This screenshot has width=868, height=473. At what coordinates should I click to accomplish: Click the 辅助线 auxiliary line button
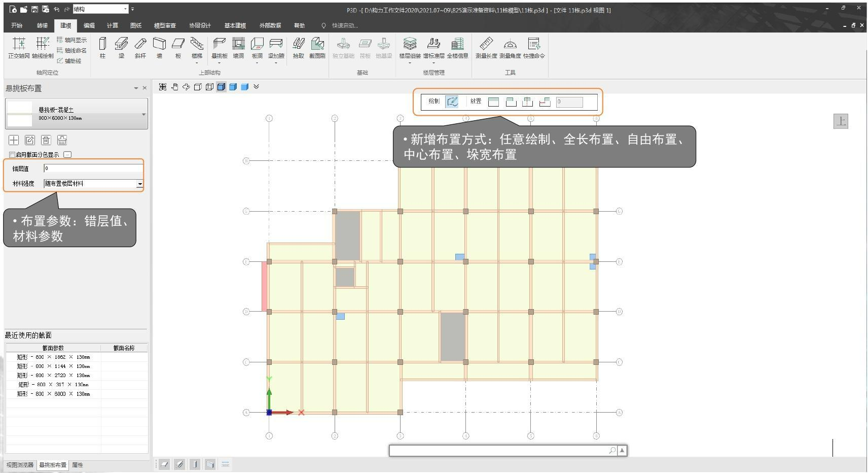[69, 61]
